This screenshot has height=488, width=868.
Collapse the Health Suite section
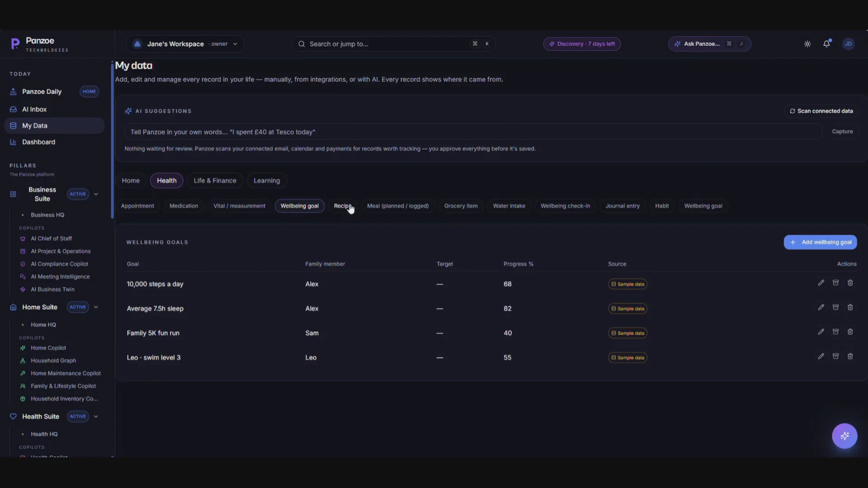pyautogui.click(x=96, y=417)
